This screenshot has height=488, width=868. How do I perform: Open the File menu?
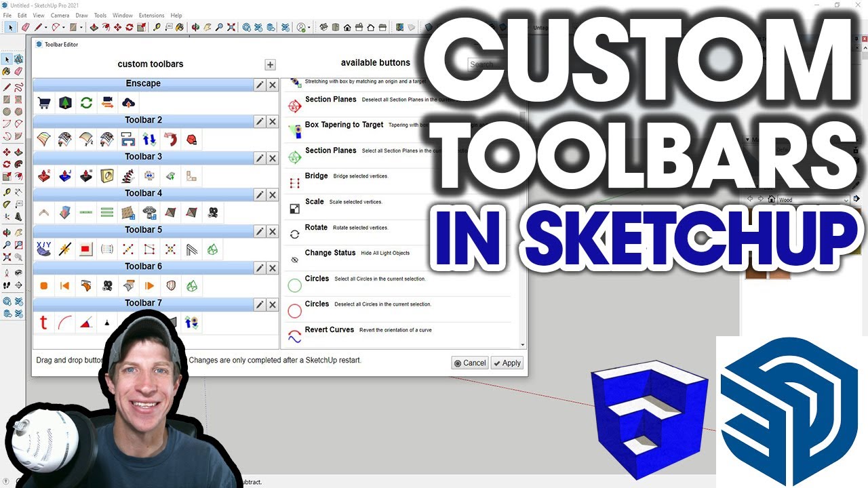[x=7, y=15]
